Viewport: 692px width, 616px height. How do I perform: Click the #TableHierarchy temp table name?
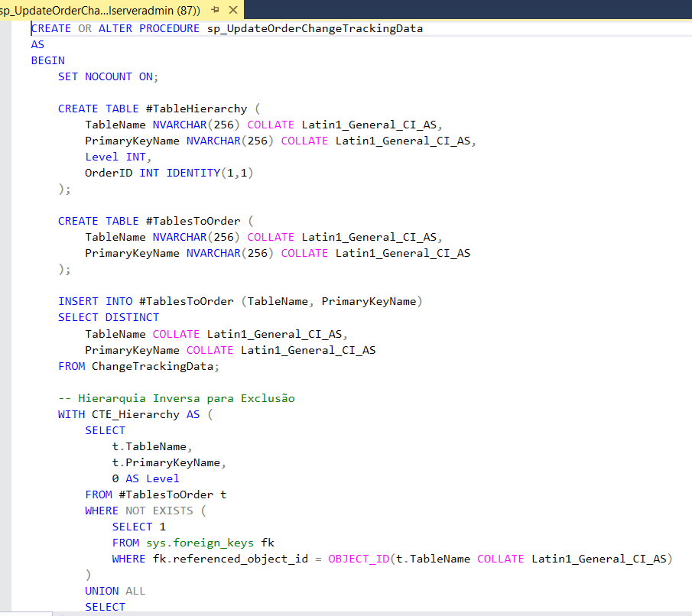[197, 109]
